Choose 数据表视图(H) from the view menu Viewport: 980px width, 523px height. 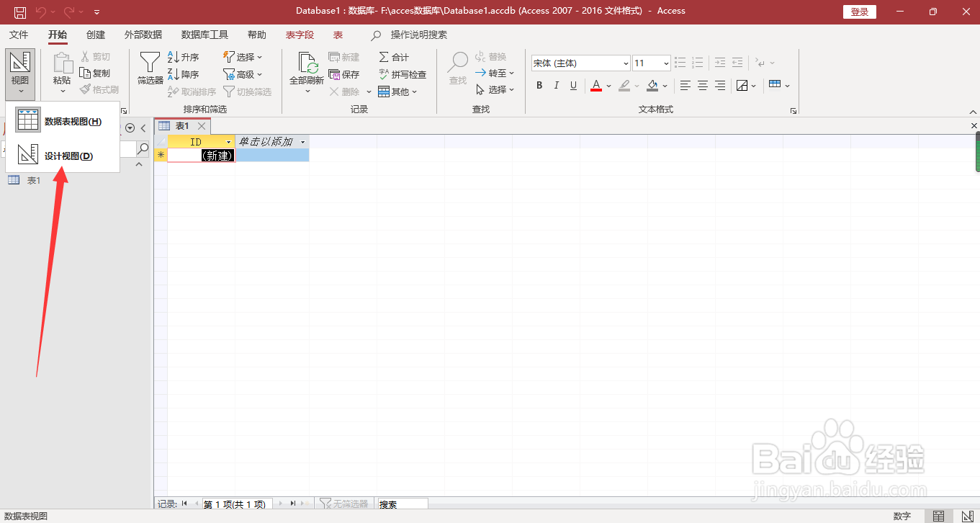[63, 122]
